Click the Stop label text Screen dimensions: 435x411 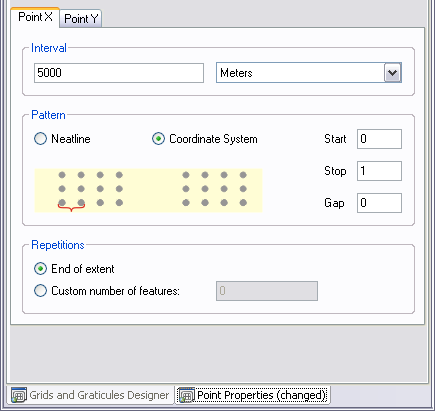pos(335,171)
